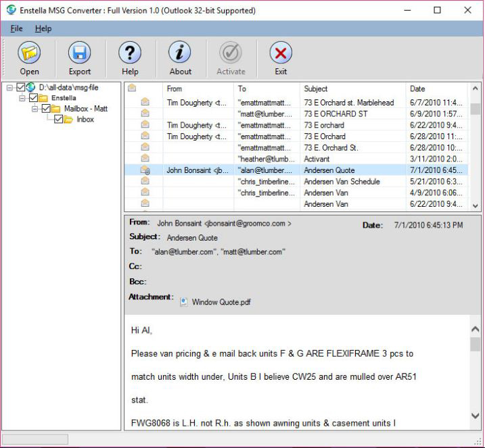The height and width of the screenshot is (448, 485).
Task: Select the Enstella node label
Action: tap(64, 98)
